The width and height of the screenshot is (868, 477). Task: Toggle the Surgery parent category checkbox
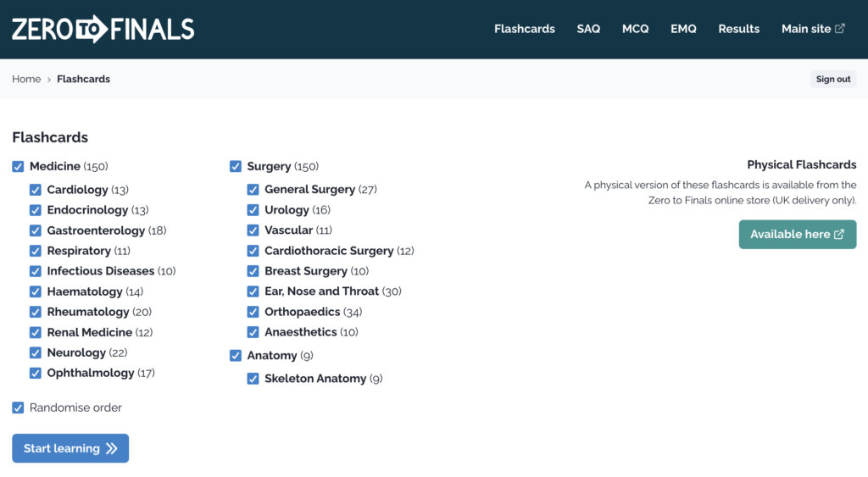pyautogui.click(x=236, y=166)
